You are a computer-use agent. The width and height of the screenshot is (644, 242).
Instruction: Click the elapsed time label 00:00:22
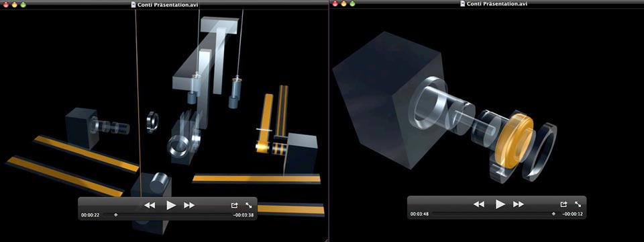(x=89, y=215)
